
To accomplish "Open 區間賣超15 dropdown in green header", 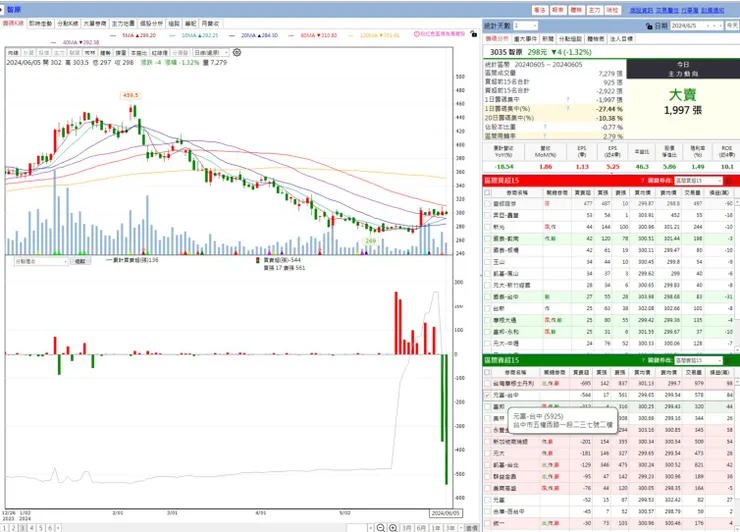I will [698, 361].
